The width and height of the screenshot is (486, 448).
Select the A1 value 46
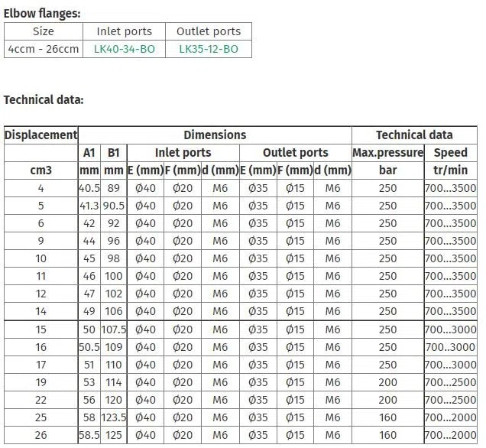pos(89,276)
